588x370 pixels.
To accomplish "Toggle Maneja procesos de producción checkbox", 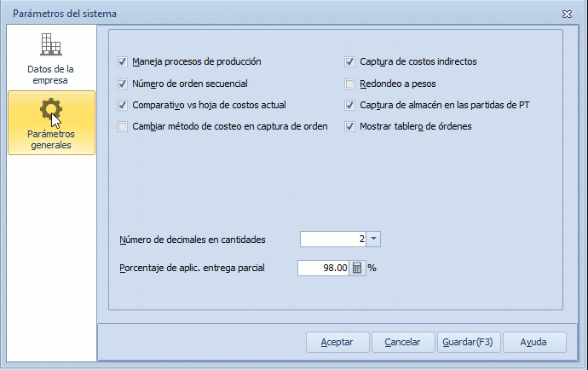I will click(x=123, y=62).
